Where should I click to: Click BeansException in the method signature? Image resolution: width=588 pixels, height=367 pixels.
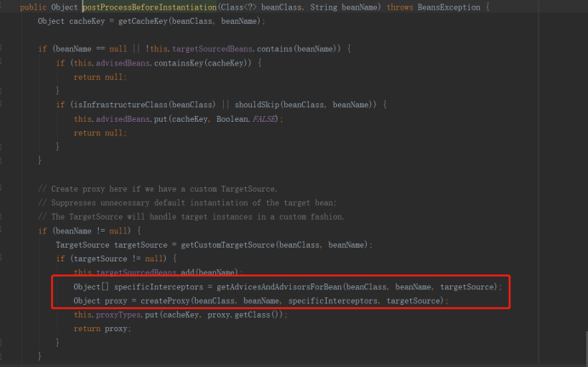pyautogui.click(x=449, y=7)
